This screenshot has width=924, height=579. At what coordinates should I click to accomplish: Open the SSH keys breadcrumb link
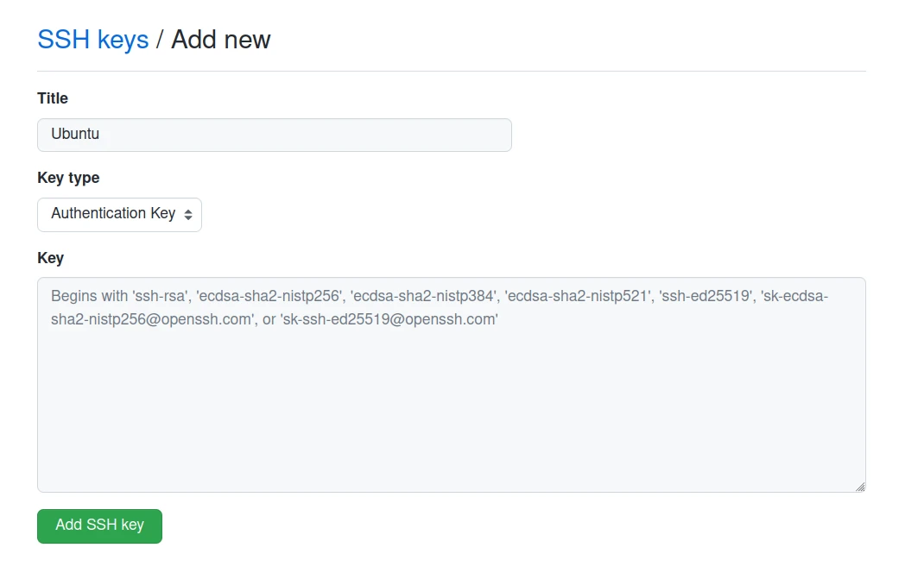tap(92, 40)
